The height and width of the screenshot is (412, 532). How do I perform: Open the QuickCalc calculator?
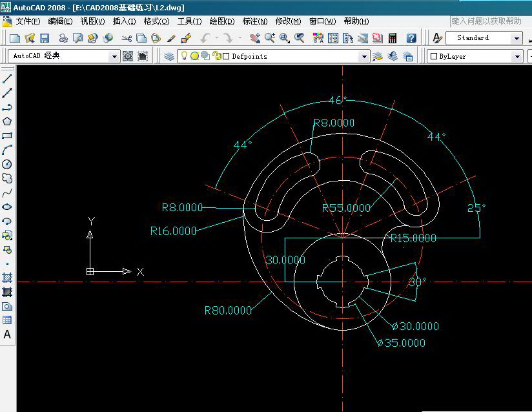point(393,38)
